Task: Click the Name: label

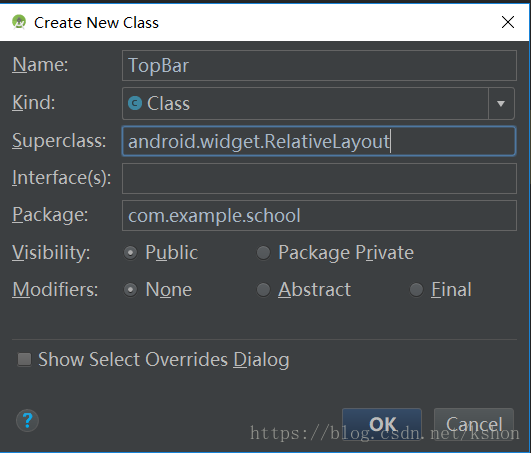Action: coord(40,64)
